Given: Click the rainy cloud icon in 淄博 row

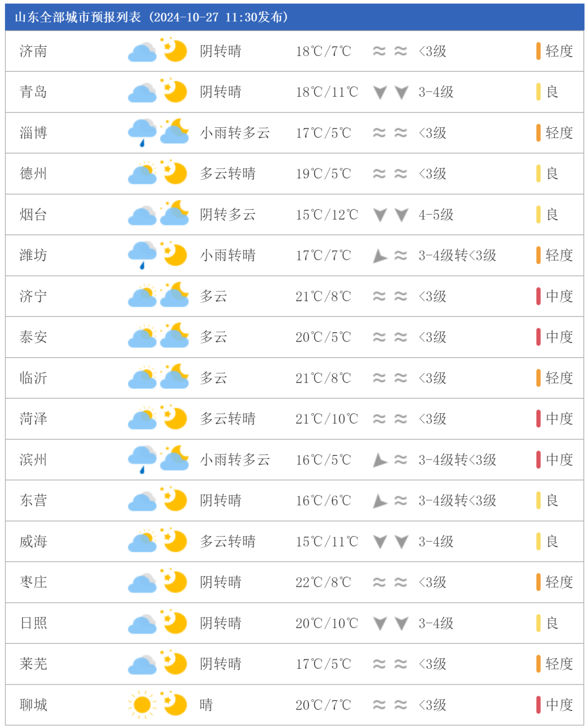Looking at the screenshot, I should (142, 133).
